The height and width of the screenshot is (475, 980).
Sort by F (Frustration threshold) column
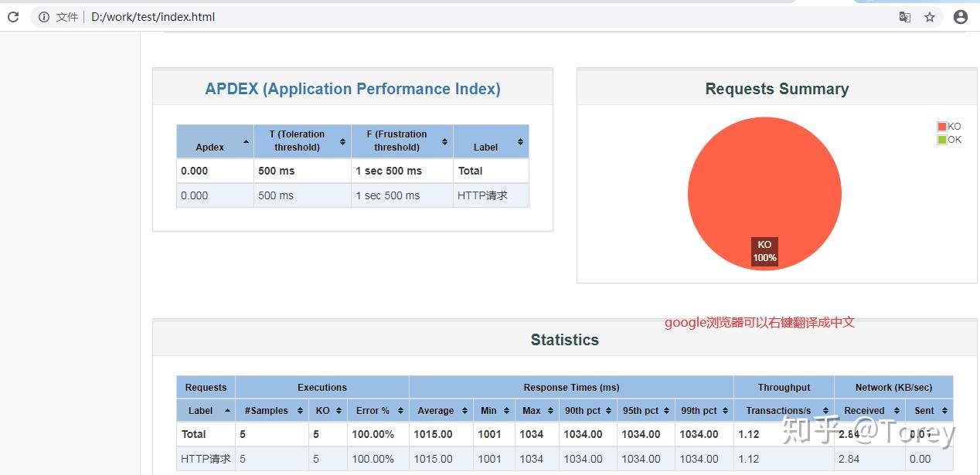(x=402, y=141)
